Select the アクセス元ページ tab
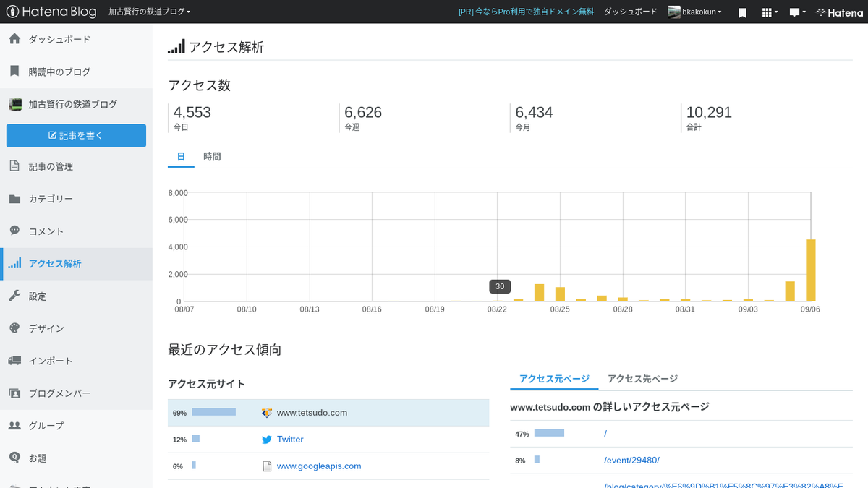Screen dimensions: 868x488 point(554,379)
